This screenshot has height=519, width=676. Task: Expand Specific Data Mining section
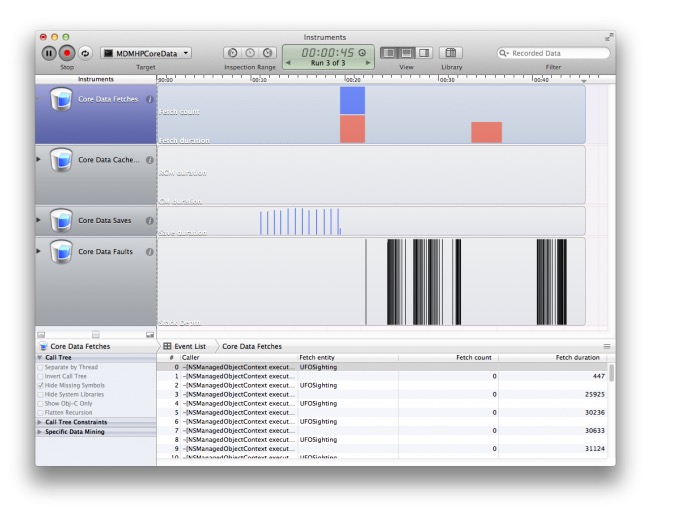click(x=40, y=432)
